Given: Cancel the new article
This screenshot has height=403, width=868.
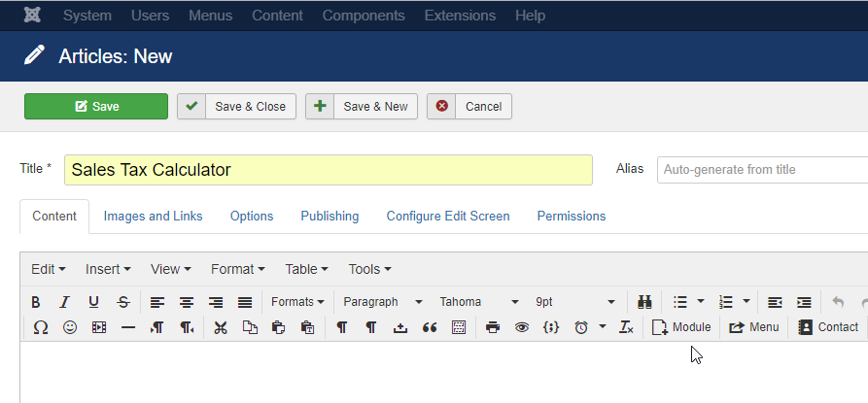Looking at the screenshot, I should [x=469, y=107].
